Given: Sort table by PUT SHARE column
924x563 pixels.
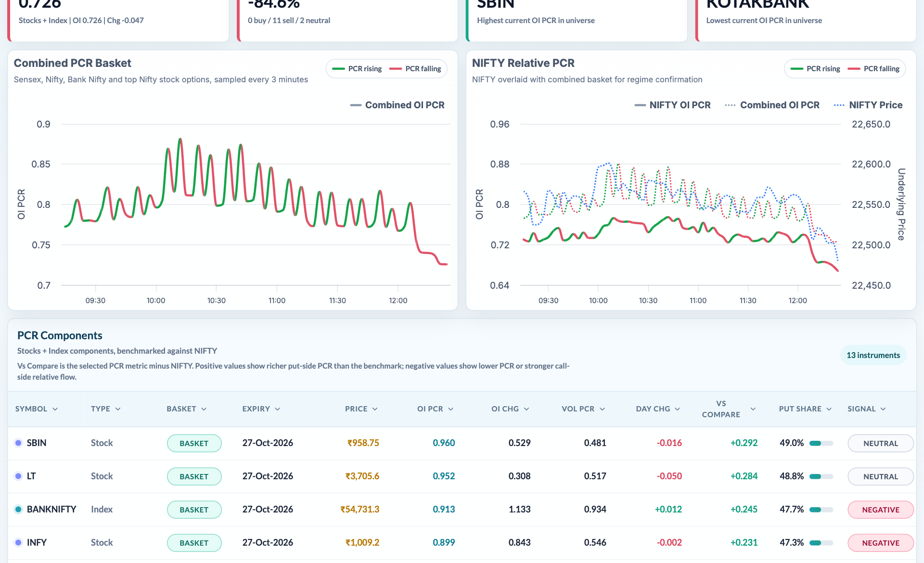Looking at the screenshot, I should tap(805, 409).
